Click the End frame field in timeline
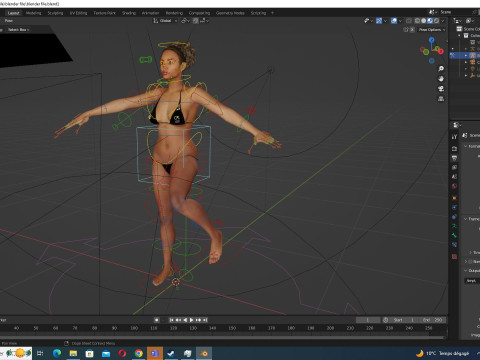This screenshot has width=480, height=360. click(432, 320)
